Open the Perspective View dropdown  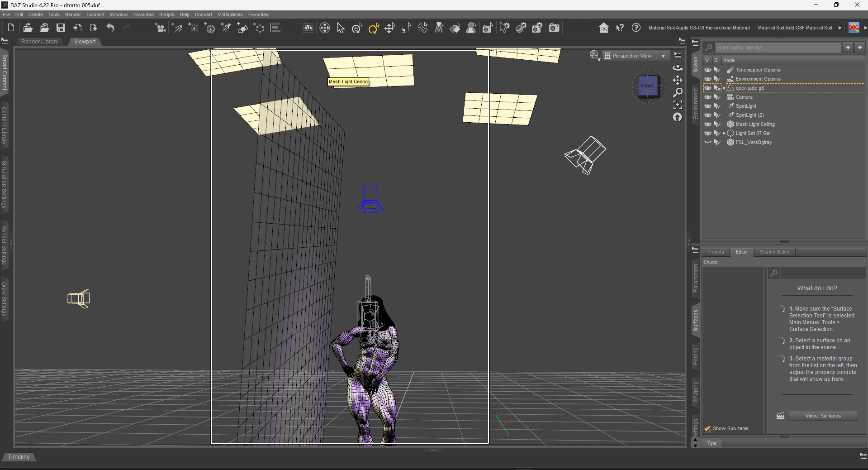[x=636, y=56]
